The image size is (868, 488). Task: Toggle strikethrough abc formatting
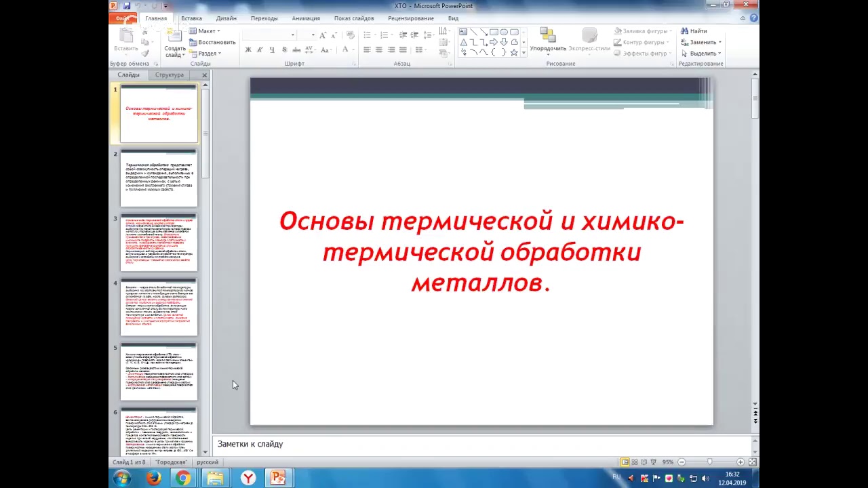click(x=296, y=49)
